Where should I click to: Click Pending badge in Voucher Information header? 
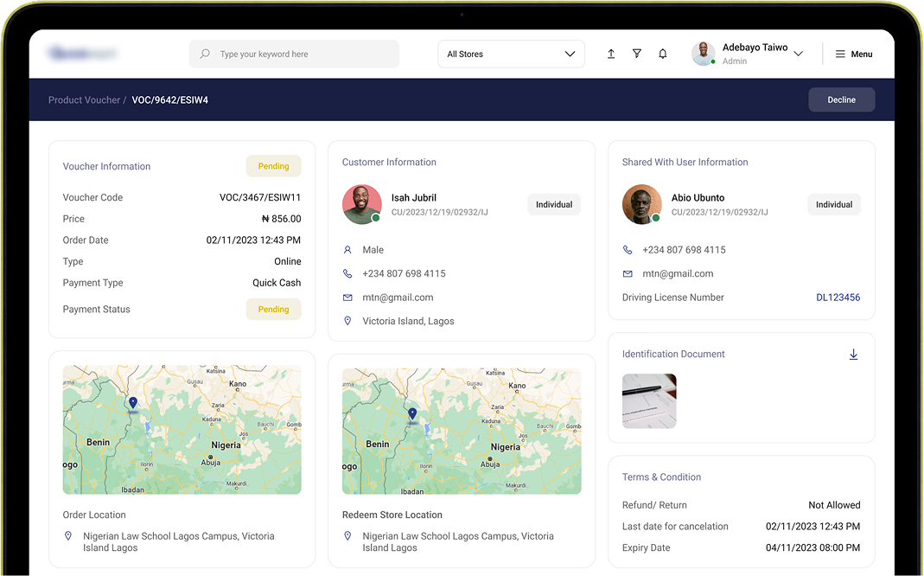273,166
